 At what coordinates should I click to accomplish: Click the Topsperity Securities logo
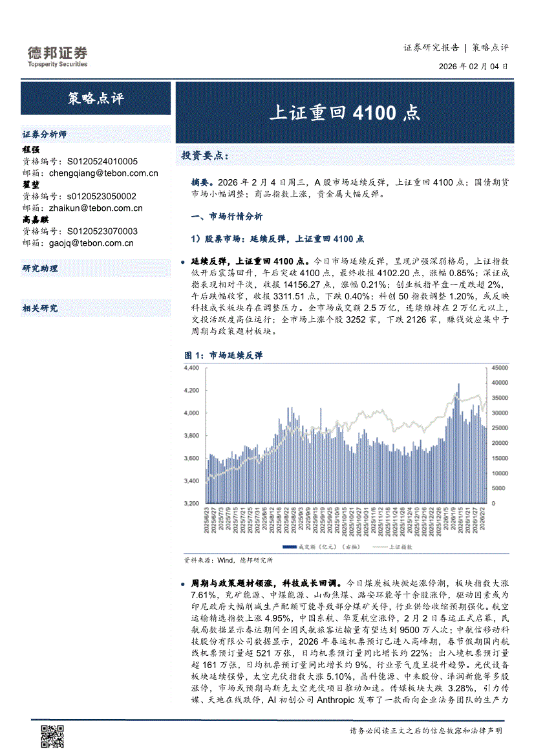(x=57, y=56)
